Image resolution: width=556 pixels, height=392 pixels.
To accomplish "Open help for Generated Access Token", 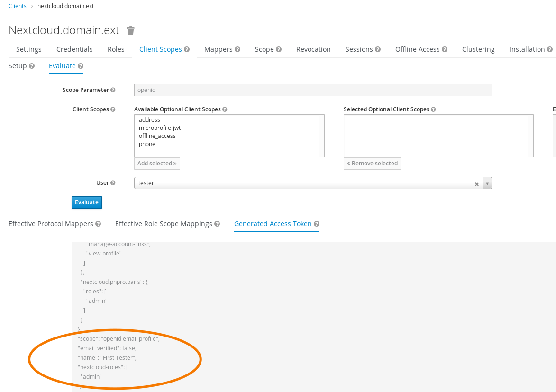I will [x=317, y=224].
